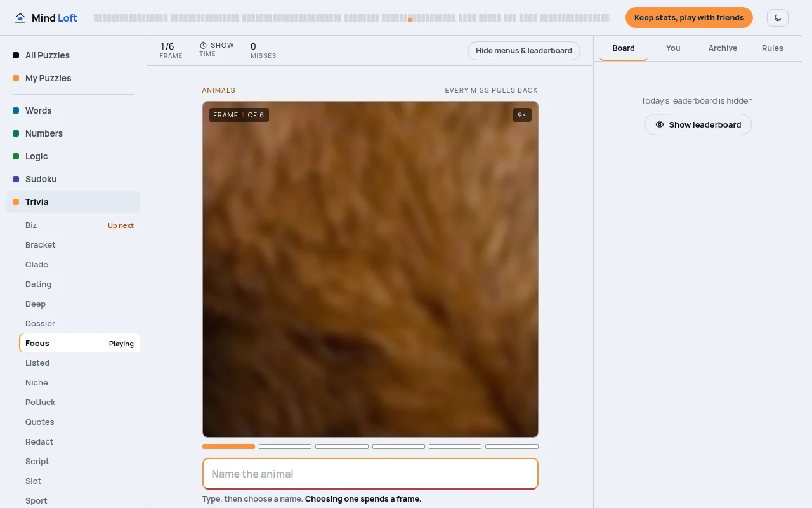The height and width of the screenshot is (508, 812).
Task: Focus the Name the animal input field
Action: (370, 474)
